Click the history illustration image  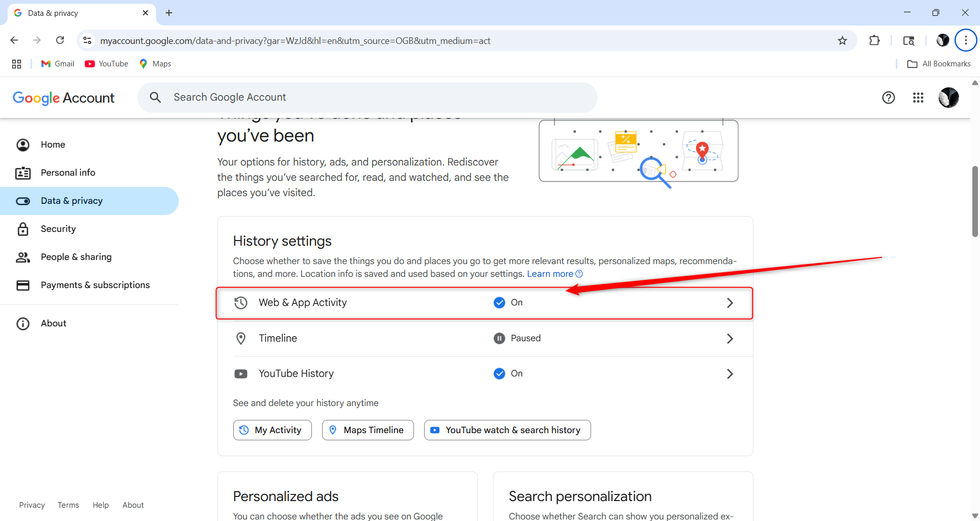[639, 153]
